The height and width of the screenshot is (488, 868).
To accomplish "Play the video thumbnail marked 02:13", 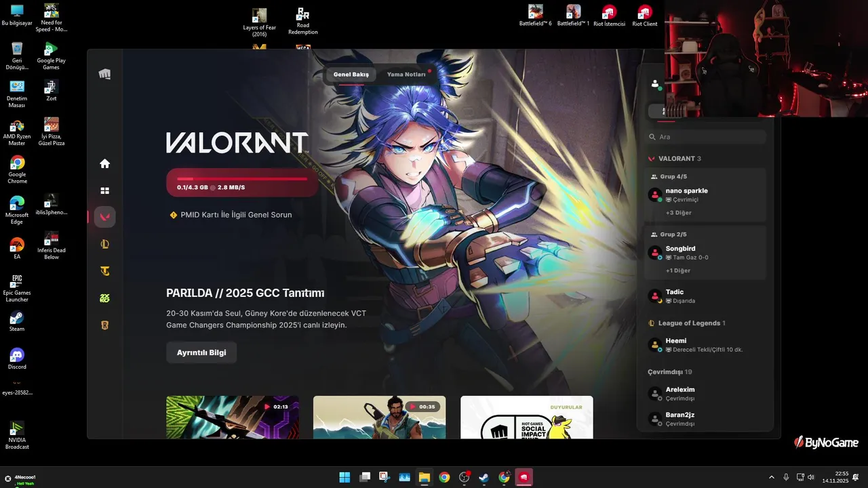I will pos(233,417).
